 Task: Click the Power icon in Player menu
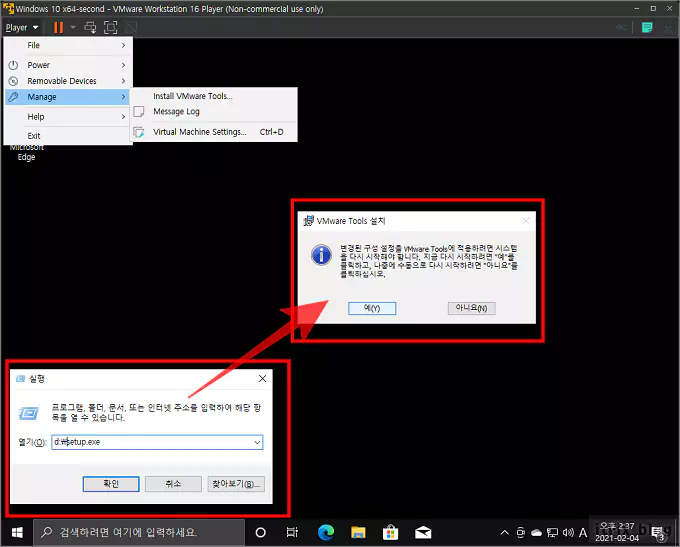click(13, 65)
